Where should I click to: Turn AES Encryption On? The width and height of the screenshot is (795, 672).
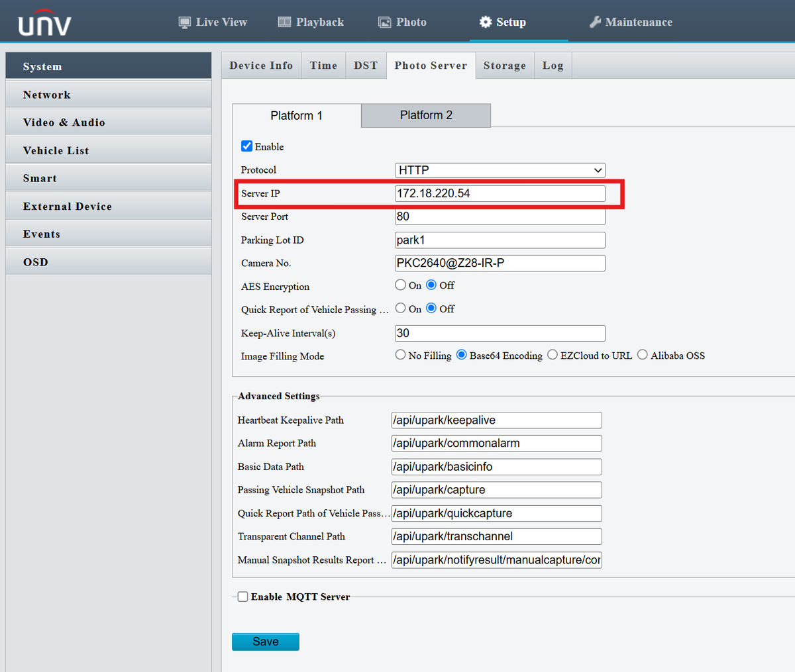pyautogui.click(x=401, y=285)
